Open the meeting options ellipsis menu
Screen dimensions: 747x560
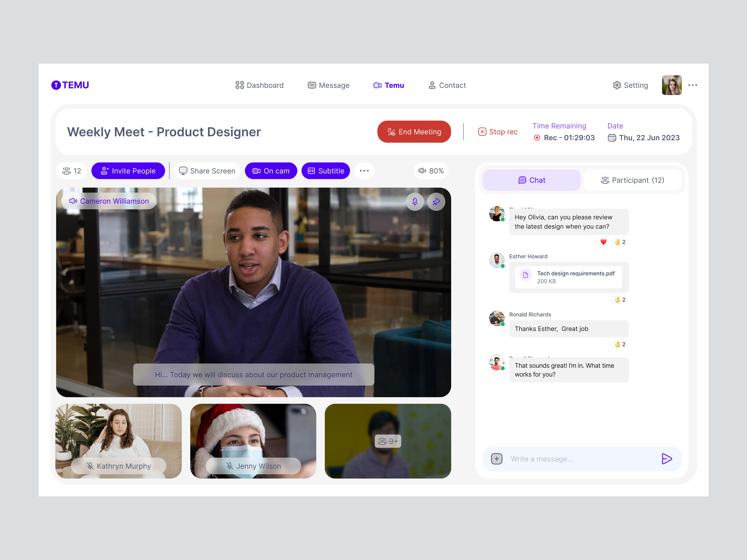364,171
